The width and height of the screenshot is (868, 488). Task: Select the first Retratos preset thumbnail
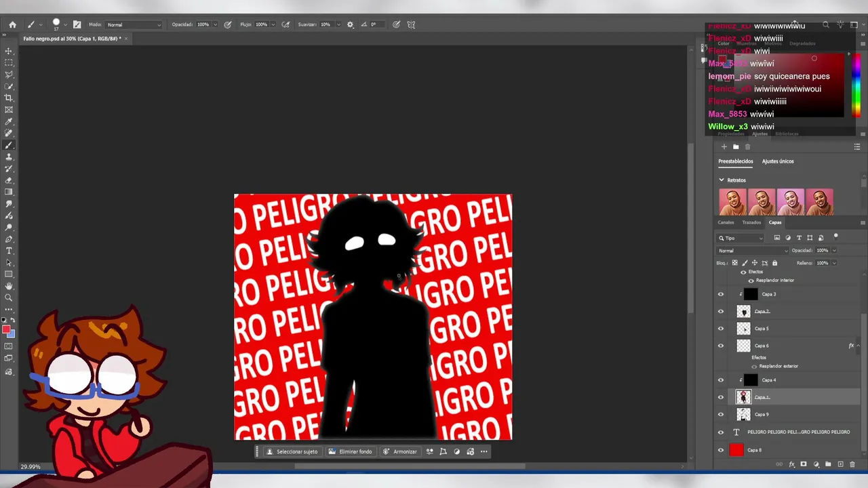pyautogui.click(x=732, y=202)
